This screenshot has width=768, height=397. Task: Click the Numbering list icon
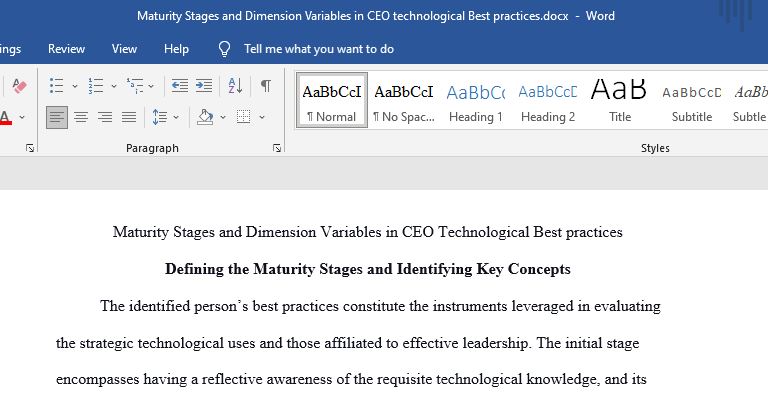tap(96, 86)
